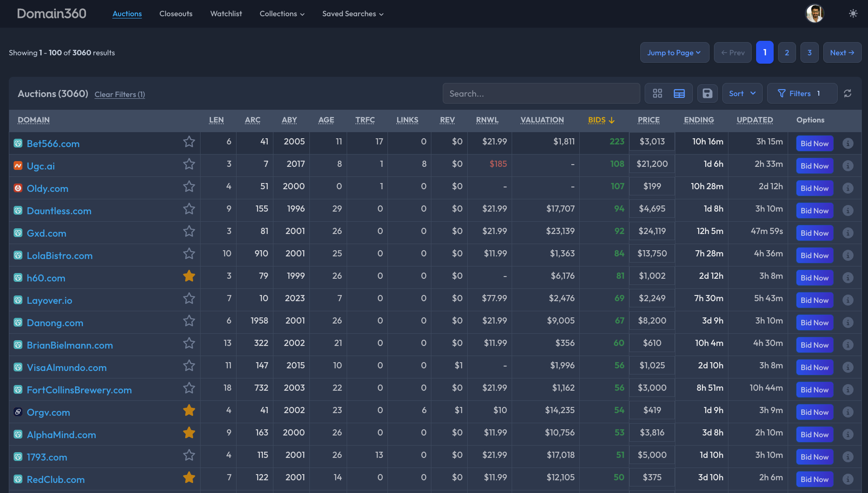The image size is (868, 493).
Task: Save the current search with the disk icon
Action: pyautogui.click(x=707, y=94)
